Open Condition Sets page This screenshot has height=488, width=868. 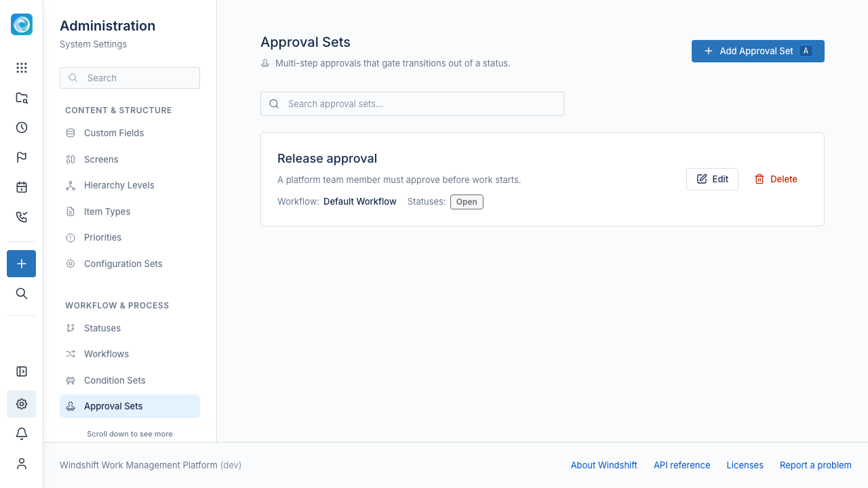[130, 380]
